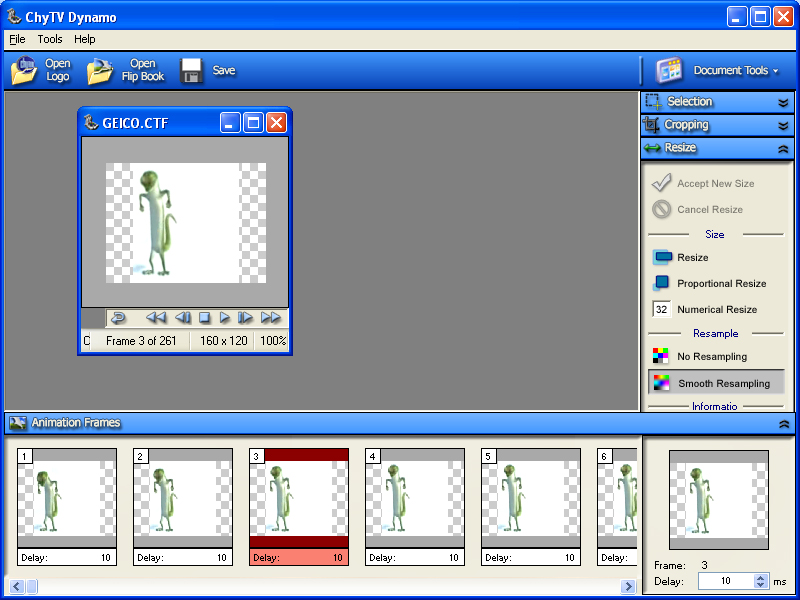Click the Animation Frames panel icon

pyautogui.click(x=18, y=422)
